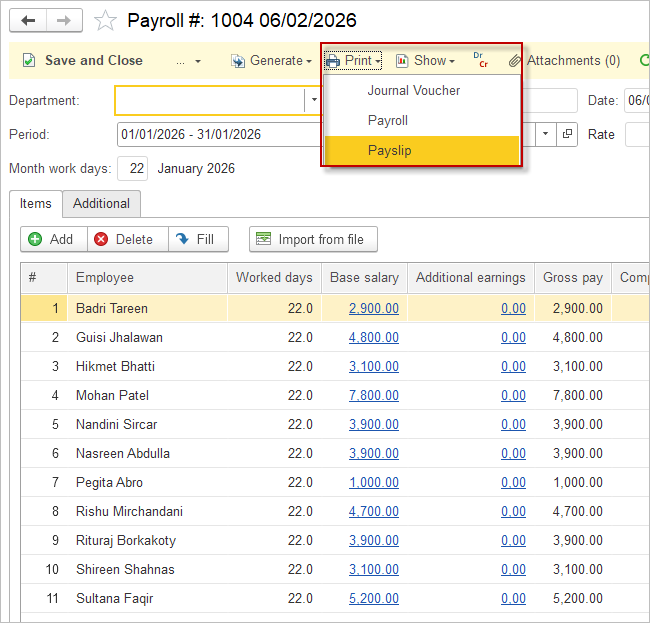
Task: Mark payroll as favorite with star
Action: [104, 21]
